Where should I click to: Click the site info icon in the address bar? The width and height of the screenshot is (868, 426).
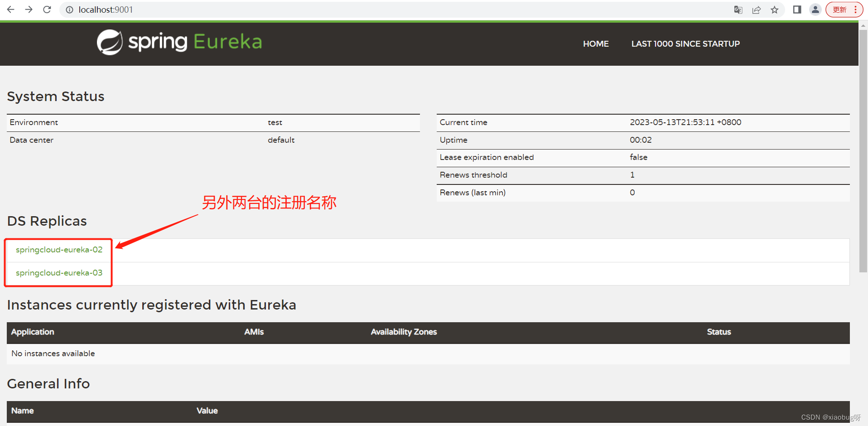(69, 10)
